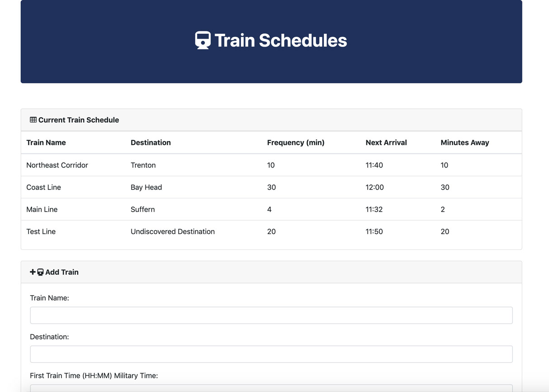Image resolution: width=549 pixels, height=392 pixels.
Task: Click the Current Train Schedule panel heading
Action: pyautogui.click(x=79, y=120)
